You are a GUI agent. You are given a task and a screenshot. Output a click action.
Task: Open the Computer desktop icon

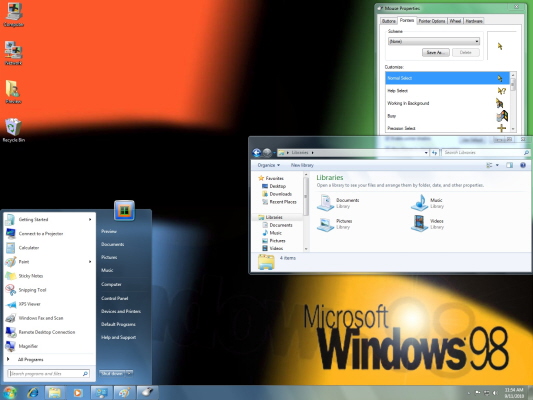point(13,14)
